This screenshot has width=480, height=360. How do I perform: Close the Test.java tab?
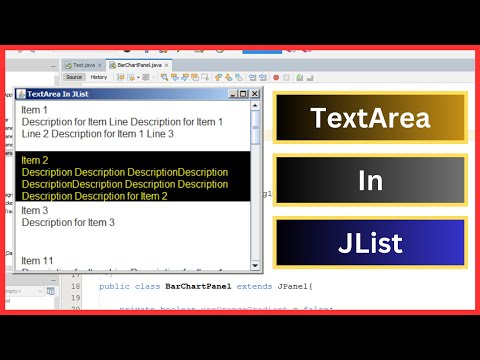[99, 65]
